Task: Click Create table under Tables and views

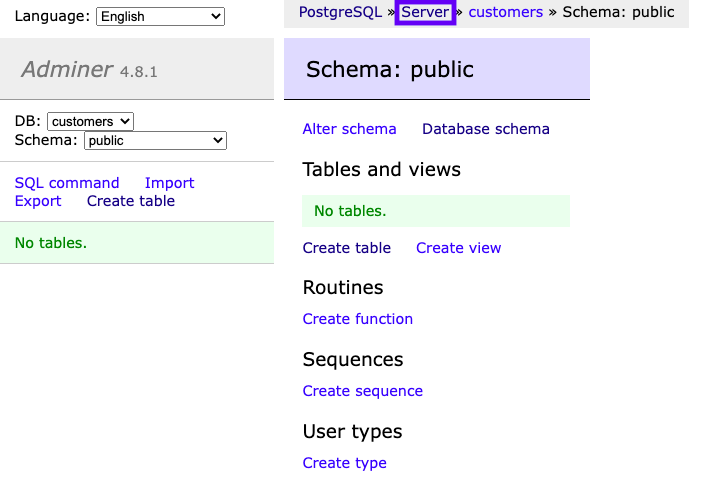Action: point(346,248)
